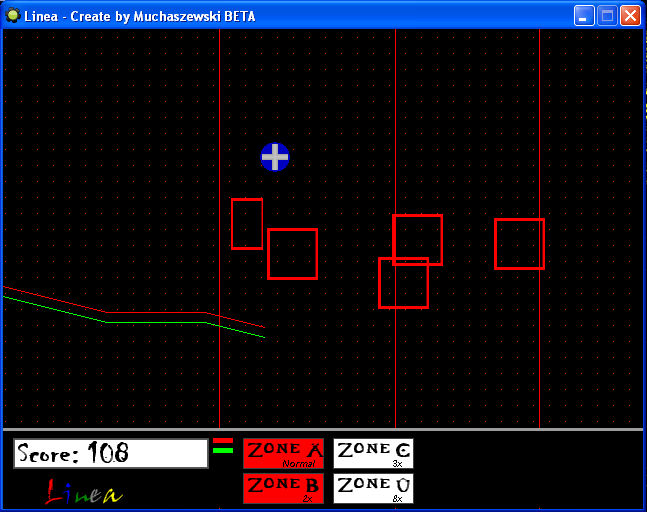Viewport: 647px width, 512px height.
Task: Click the tall narrow red rectangle
Action: tap(247, 224)
